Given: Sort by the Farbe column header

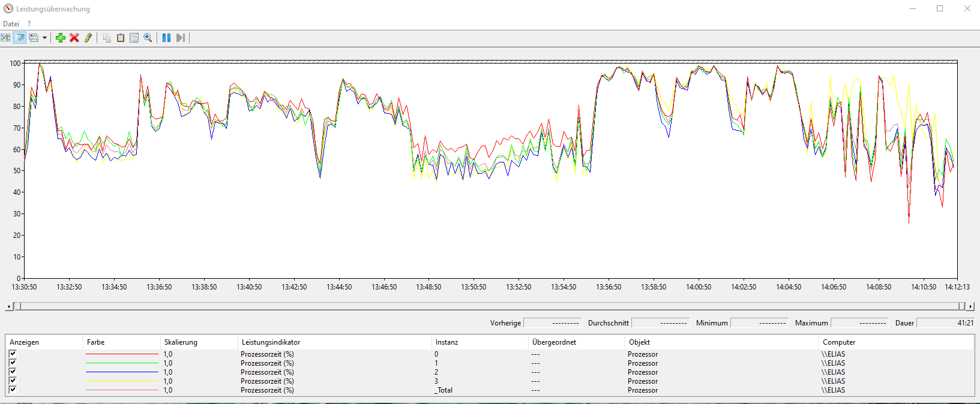Looking at the screenshot, I should click(122, 342).
